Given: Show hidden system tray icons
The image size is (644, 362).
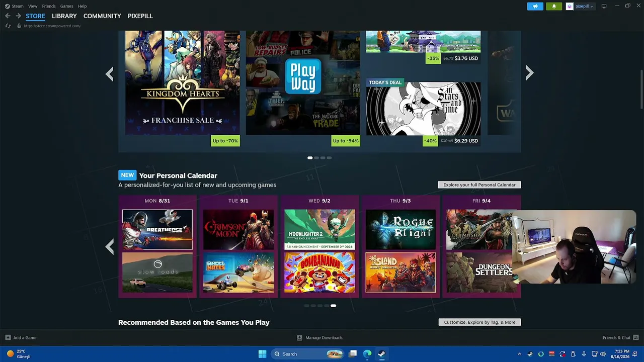Looking at the screenshot, I should pos(519,354).
